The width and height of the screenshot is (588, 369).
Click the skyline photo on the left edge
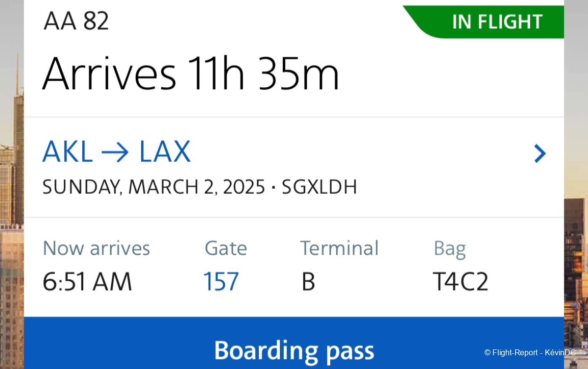point(11,196)
